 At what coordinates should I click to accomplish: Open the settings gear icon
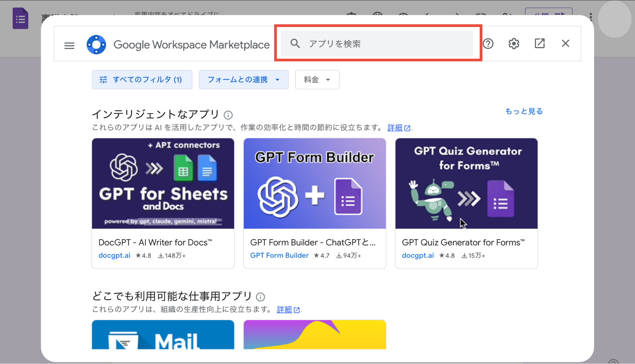pos(514,44)
